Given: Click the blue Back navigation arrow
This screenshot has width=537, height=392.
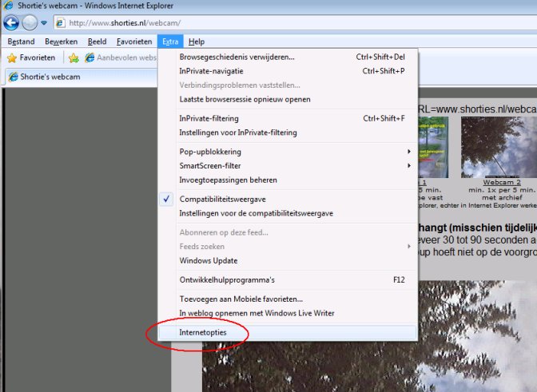Looking at the screenshot, I should click(11, 23).
